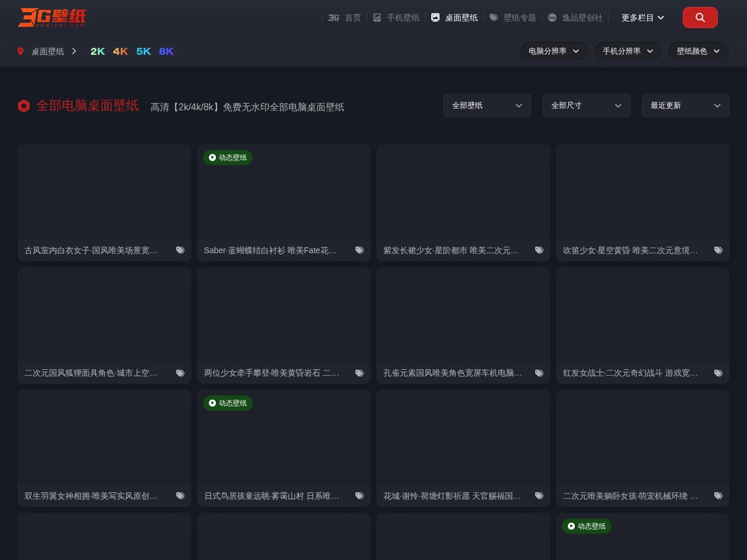This screenshot has width=747, height=560.
Task: Select the 桌面壁纸 navigation tab
Action: pyautogui.click(x=461, y=17)
